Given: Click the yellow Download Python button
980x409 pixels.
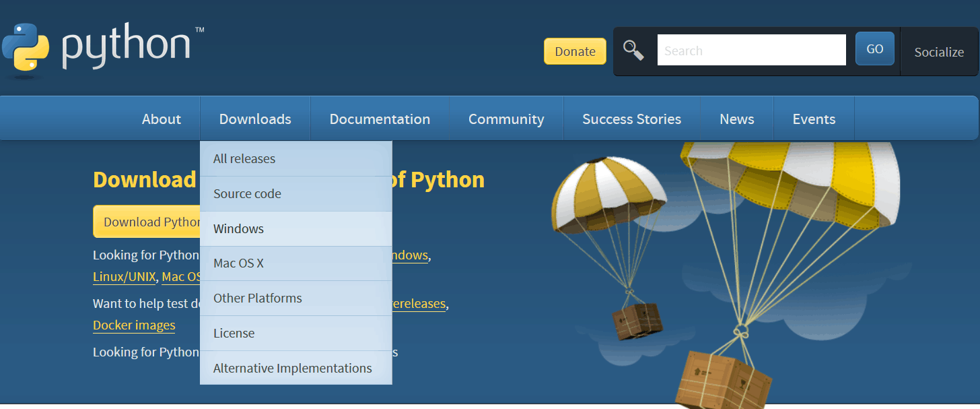Looking at the screenshot, I should [x=147, y=222].
